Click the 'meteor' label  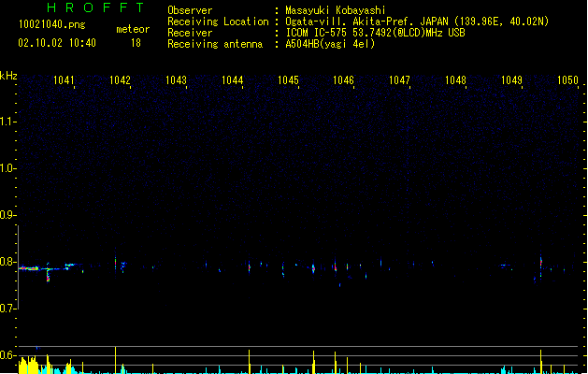tap(133, 29)
